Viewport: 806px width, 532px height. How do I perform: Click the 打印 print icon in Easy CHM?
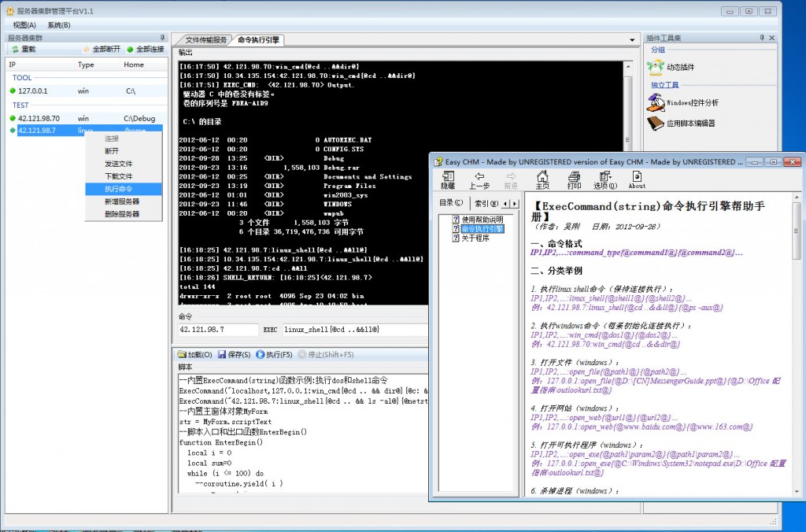[574, 177]
